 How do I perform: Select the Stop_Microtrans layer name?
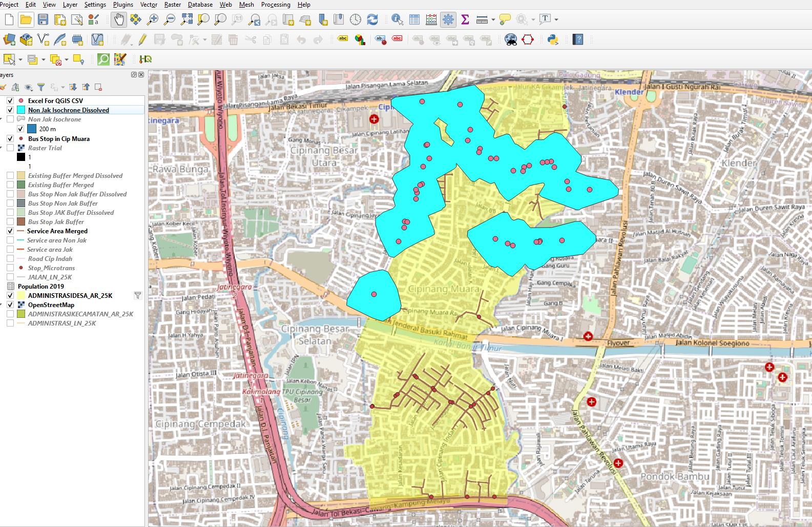(51, 268)
